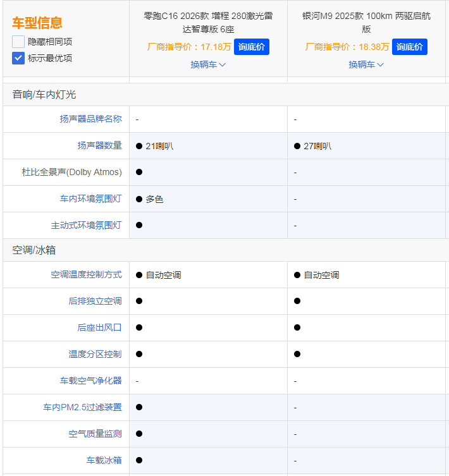Click the 车内PM2.5过滤装置 parameter link
Screen dimensions: 449x476
coord(82,407)
